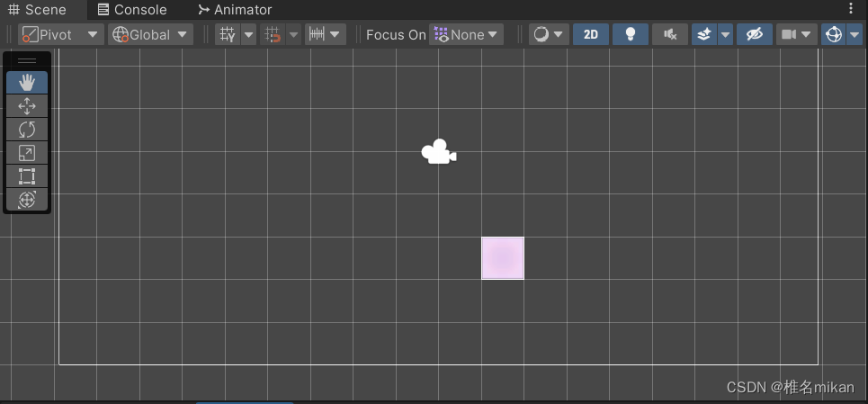The image size is (868, 404).
Task: Toggle scene audio mute icon
Action: pos(670,34)
